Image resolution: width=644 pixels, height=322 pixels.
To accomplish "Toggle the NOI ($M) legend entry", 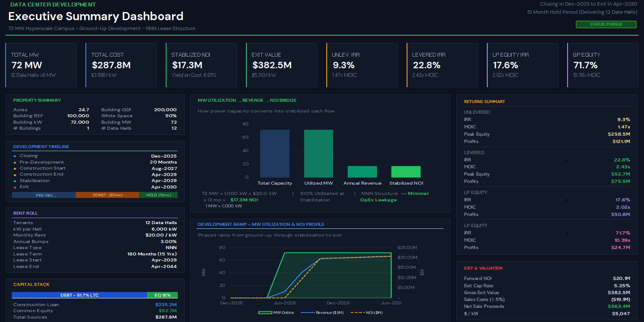I will click(367, 313).
